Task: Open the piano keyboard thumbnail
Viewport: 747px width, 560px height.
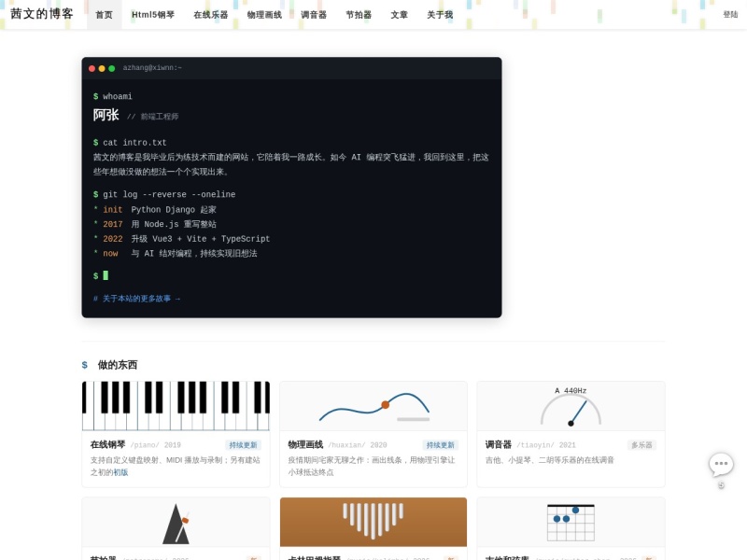Action: click(x=176, y=406)
